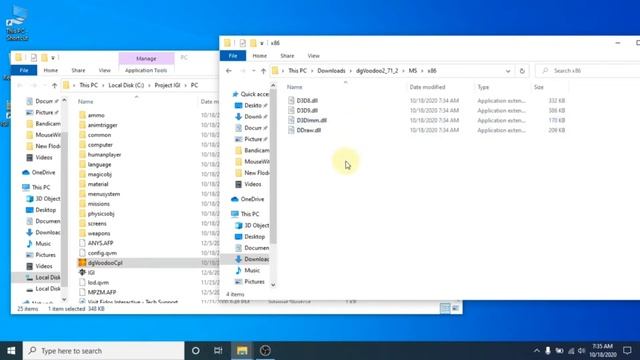Open Manage tab in PC window

tap(146, 59)
